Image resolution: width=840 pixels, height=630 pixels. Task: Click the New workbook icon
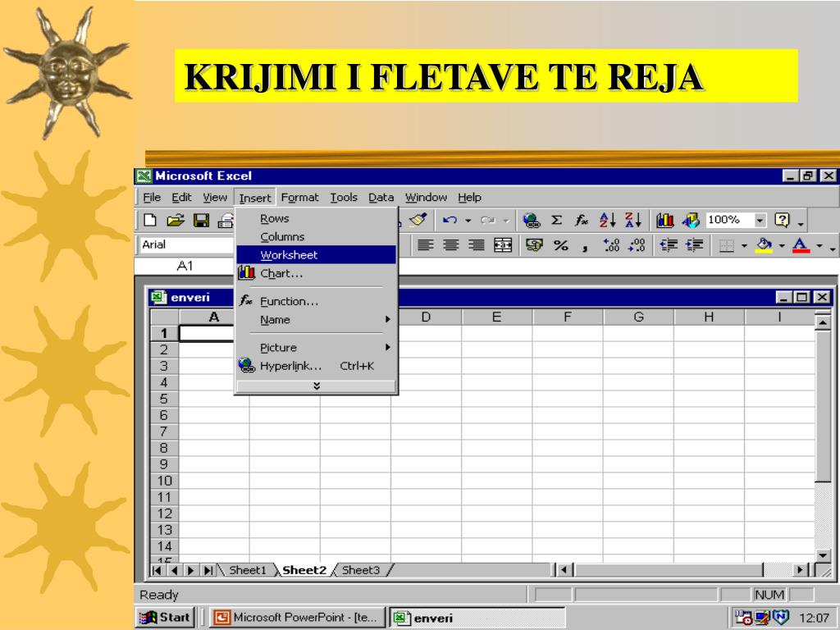151,220
